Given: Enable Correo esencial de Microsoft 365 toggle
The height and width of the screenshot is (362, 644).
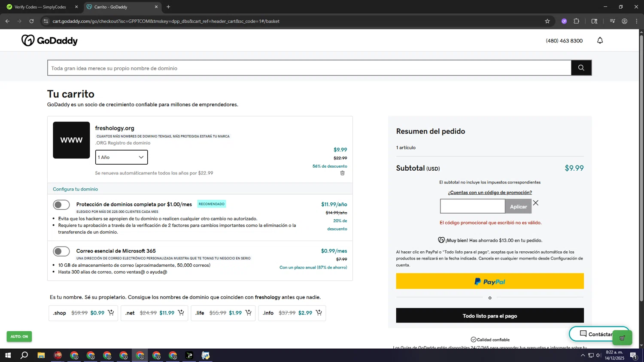Looking at the screenshot, I should (61, 251).
